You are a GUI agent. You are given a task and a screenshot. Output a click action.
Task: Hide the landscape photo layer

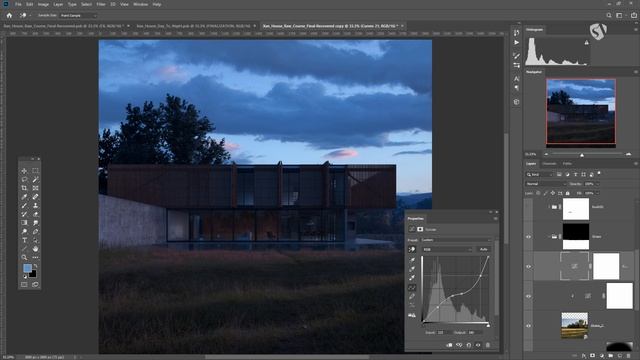click(x=529, y=326)
